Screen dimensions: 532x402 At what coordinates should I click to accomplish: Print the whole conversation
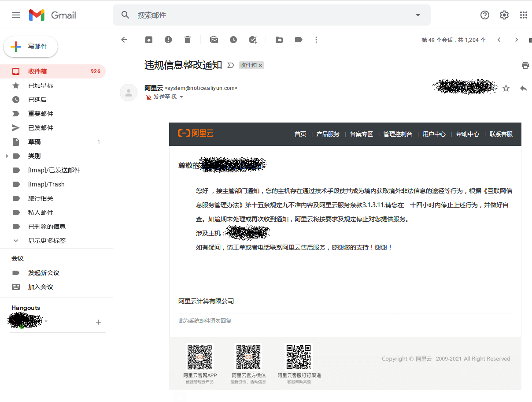tap(525, 65)
